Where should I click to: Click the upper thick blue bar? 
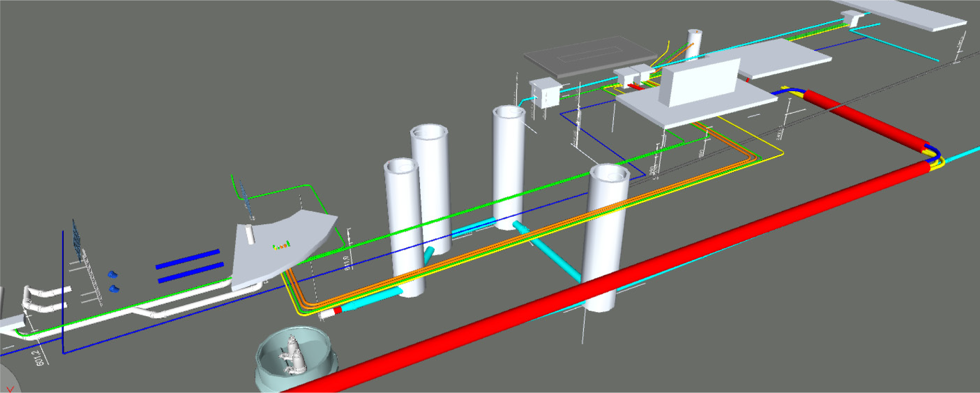pyautogui.click(x=188, y=259)
